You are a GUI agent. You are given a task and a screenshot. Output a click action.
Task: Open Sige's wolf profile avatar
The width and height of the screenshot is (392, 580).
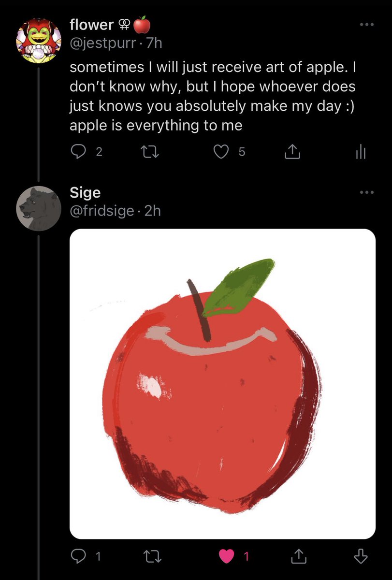point(39,208)
